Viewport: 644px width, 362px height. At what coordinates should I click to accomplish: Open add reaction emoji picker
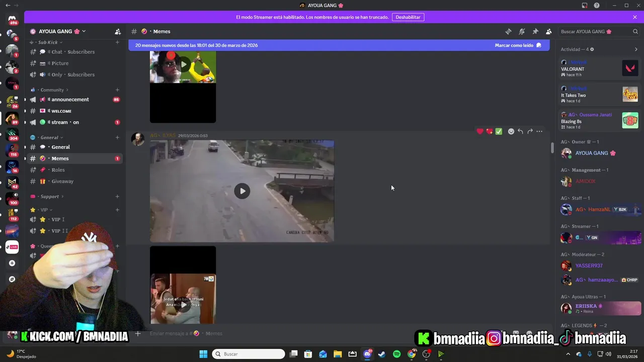[x=511, y=131]
